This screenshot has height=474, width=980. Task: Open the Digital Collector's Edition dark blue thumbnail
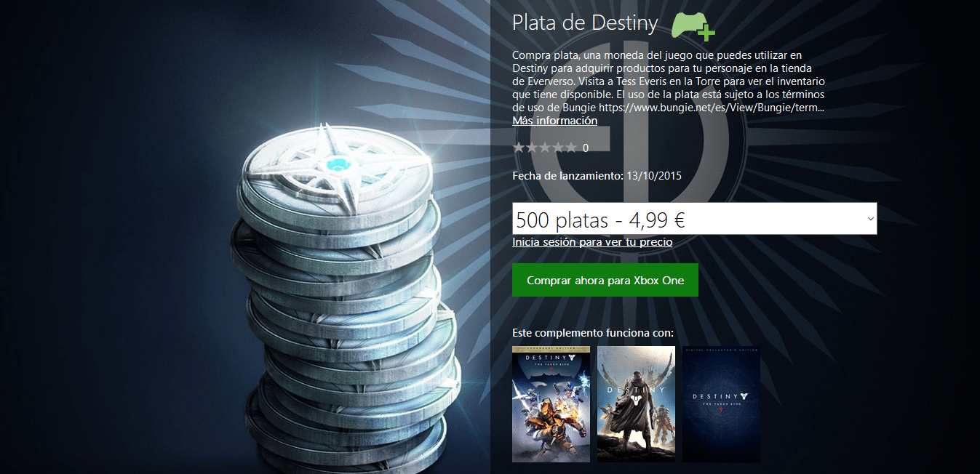coord(721,404)
